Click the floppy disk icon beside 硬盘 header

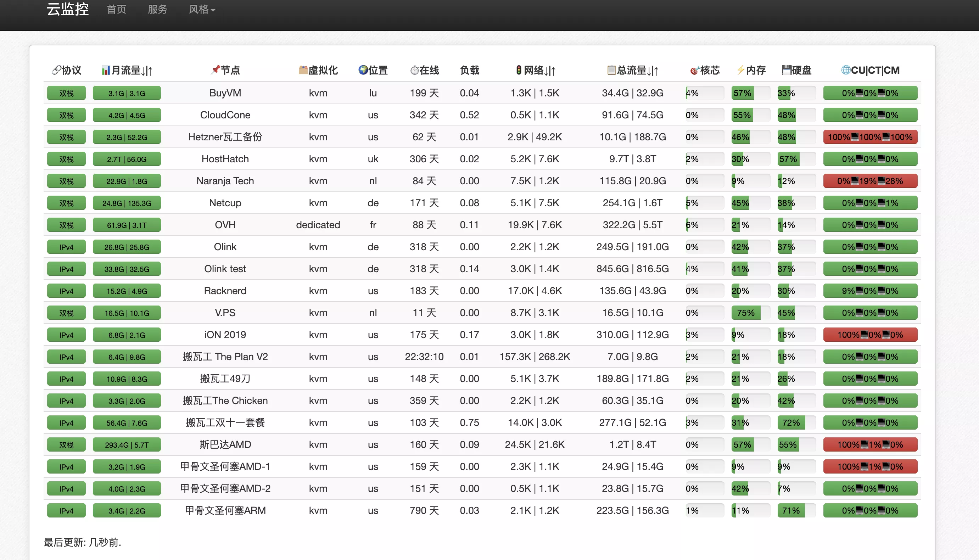[786, 70]
